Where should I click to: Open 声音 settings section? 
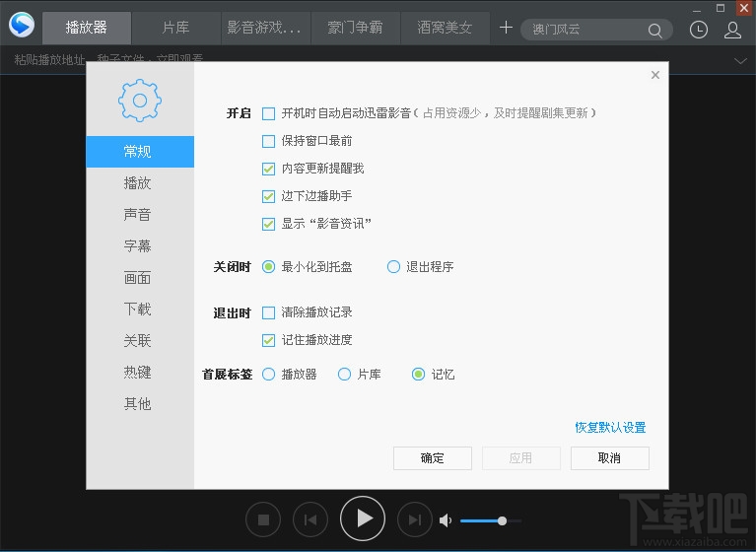click(140, 215)
